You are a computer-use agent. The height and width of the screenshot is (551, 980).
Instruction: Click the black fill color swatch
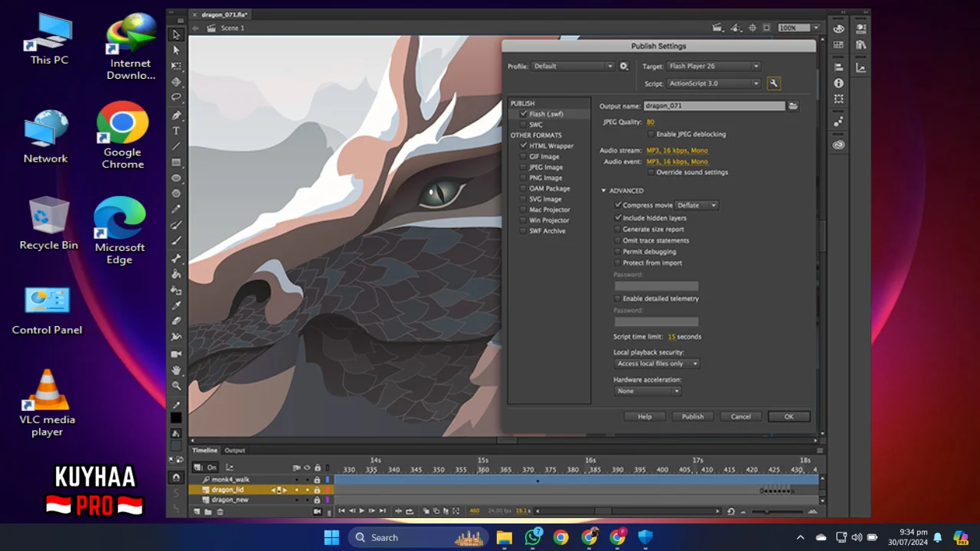(176, 418)
